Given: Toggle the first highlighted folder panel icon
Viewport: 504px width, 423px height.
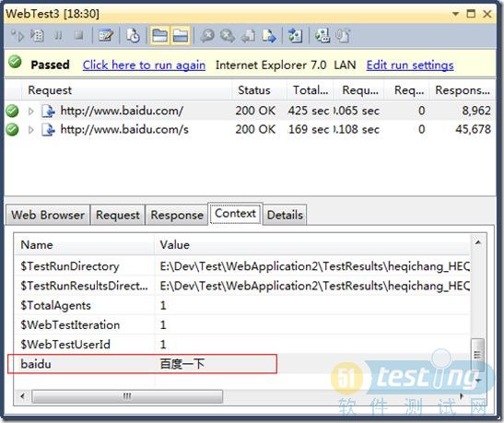Looking at the screenshot, I should click(159, 35).
